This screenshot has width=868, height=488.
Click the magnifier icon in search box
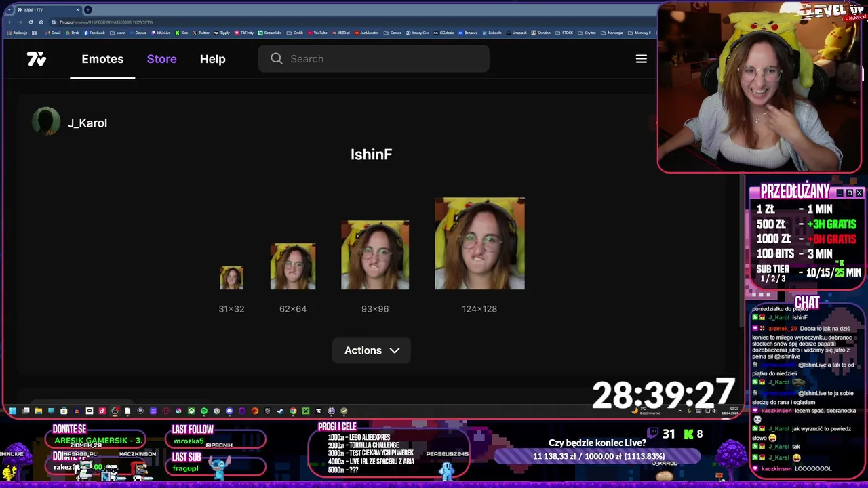(x=277, y=59)
